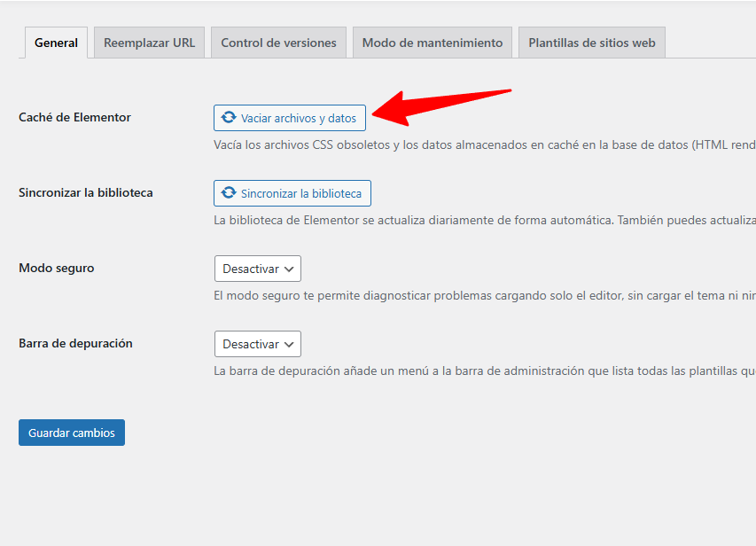756x546 pixels.
Task: Click the chevron arrow of Barra de depuración select
Action: pyautogui.click(x=289, y=344)
